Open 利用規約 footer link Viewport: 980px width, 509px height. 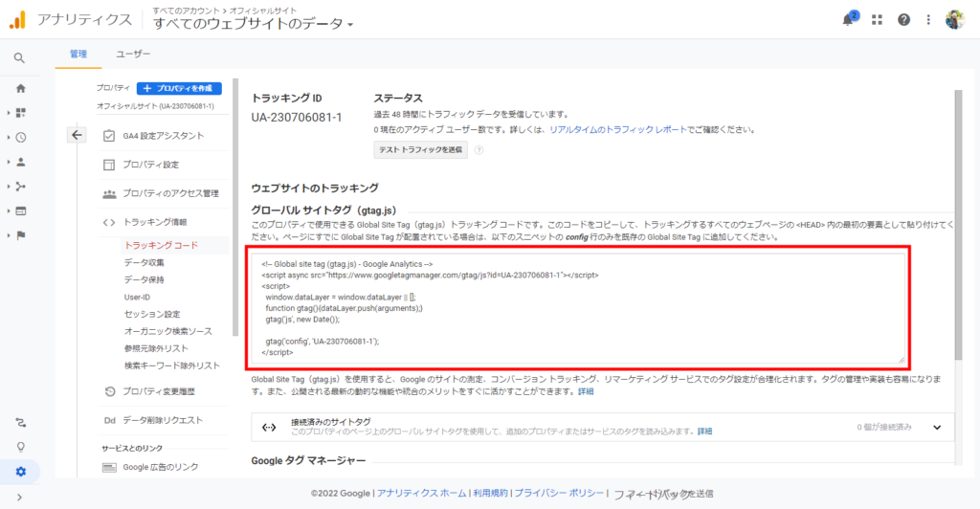point(490,494)
